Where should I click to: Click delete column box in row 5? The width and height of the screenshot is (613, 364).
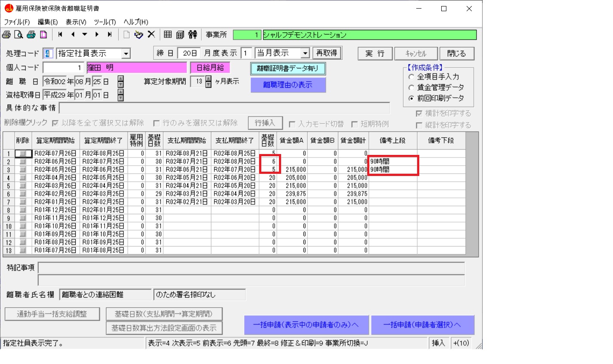click(x=22, y=186)
